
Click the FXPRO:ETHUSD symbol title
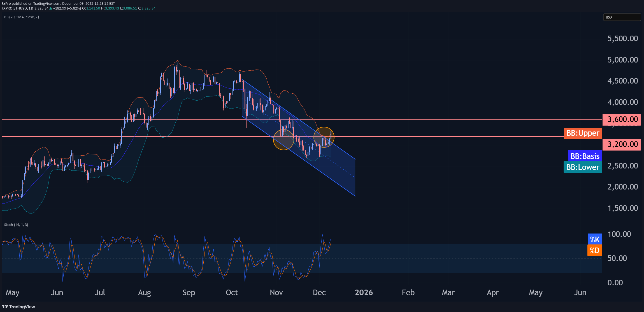coord(14,8)
